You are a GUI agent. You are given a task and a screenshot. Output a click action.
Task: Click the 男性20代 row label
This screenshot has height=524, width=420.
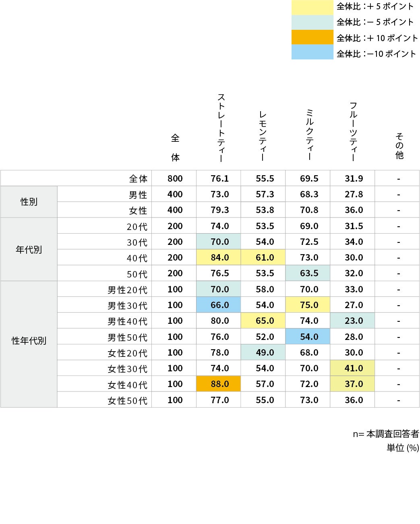[128, 290]
